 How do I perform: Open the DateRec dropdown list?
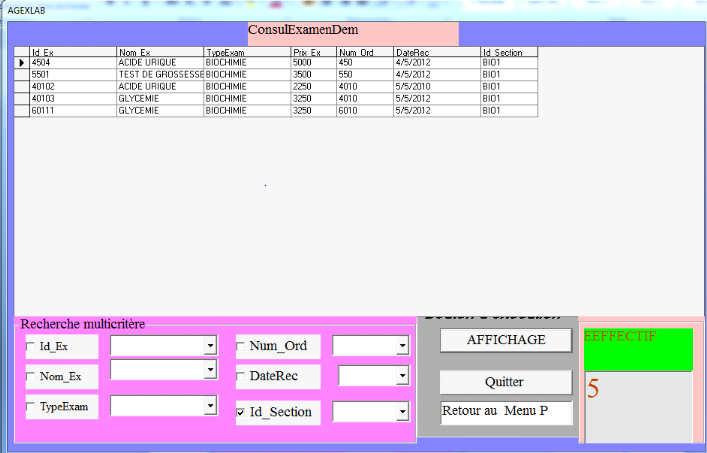[x=402, y=376]
